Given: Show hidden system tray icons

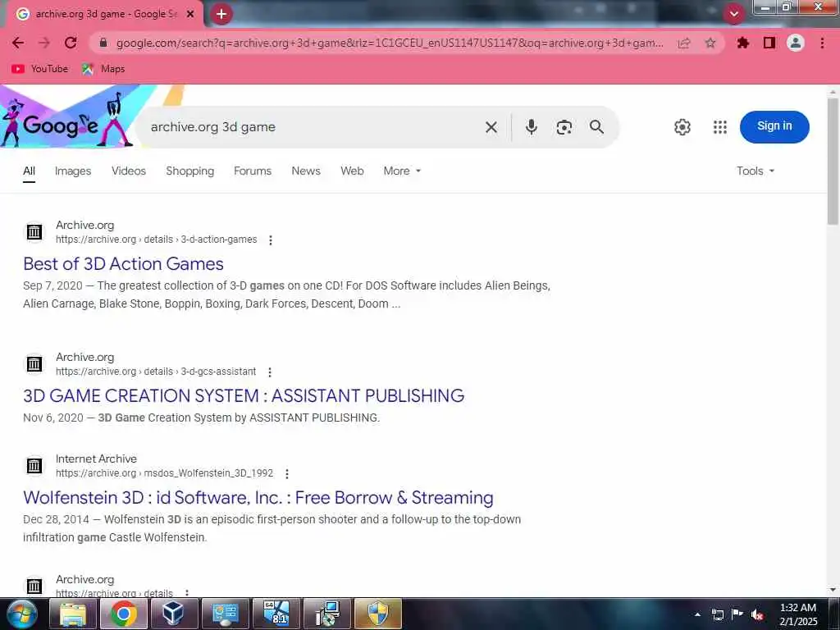Looking at the screenshot, I should point(697,614).
